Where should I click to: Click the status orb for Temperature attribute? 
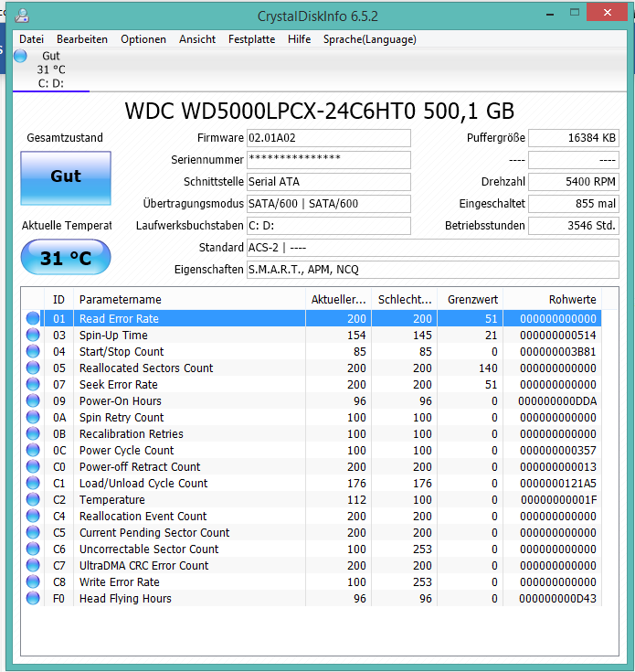coord(33,499)
